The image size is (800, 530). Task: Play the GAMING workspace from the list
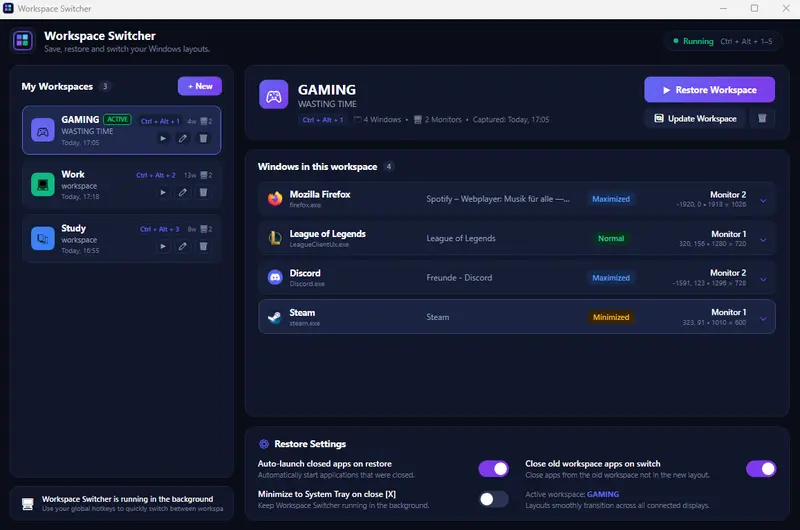coord(163,138)
